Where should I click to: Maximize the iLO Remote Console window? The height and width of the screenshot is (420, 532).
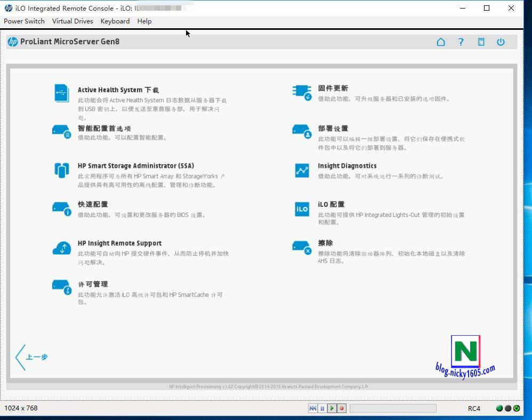click(x=487, y=8)
